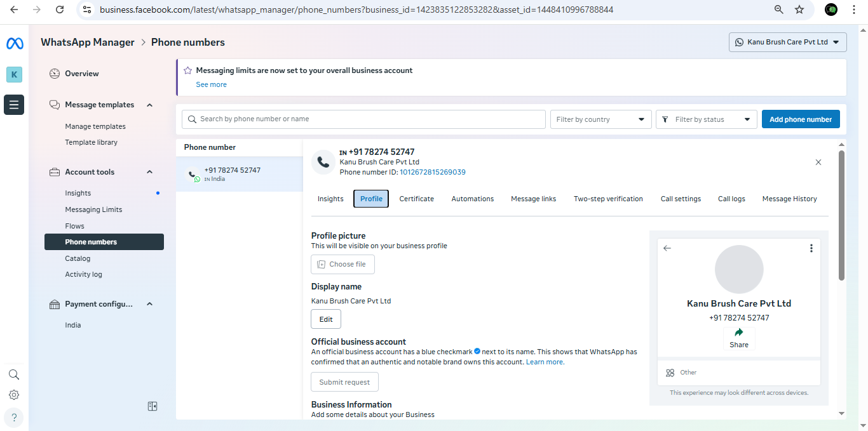Click the See more link in banner
Screen dimensions: 868x431
tap(211, 84)
